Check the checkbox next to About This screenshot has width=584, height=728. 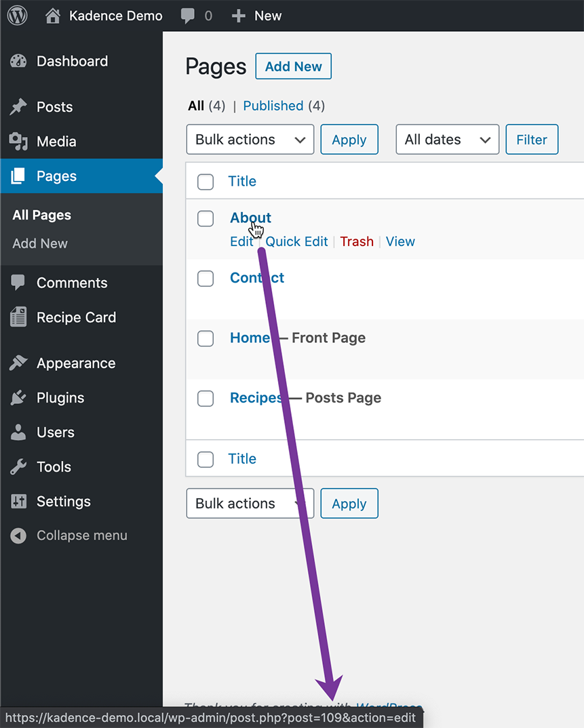click(205, 218)
